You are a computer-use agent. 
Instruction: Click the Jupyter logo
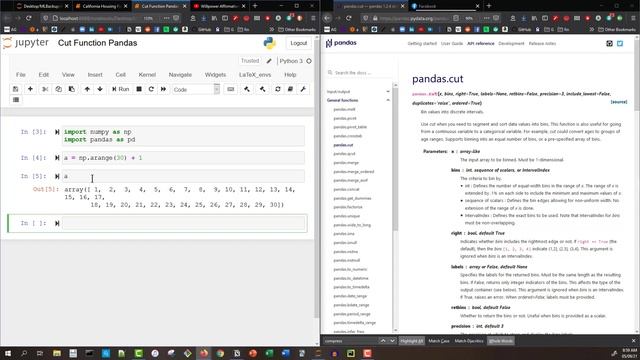point(26,43)
